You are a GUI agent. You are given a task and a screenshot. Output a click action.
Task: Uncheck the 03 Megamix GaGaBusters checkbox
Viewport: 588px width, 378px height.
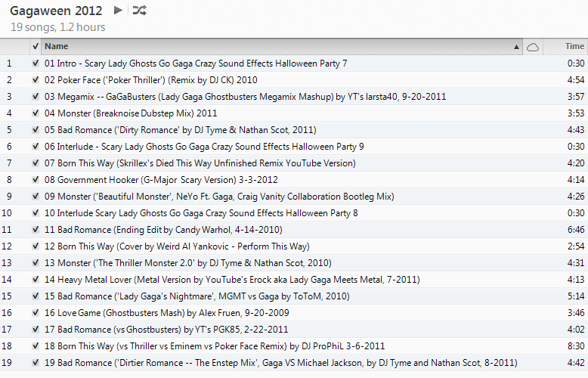pyautogui.click(x=36, y=97)
